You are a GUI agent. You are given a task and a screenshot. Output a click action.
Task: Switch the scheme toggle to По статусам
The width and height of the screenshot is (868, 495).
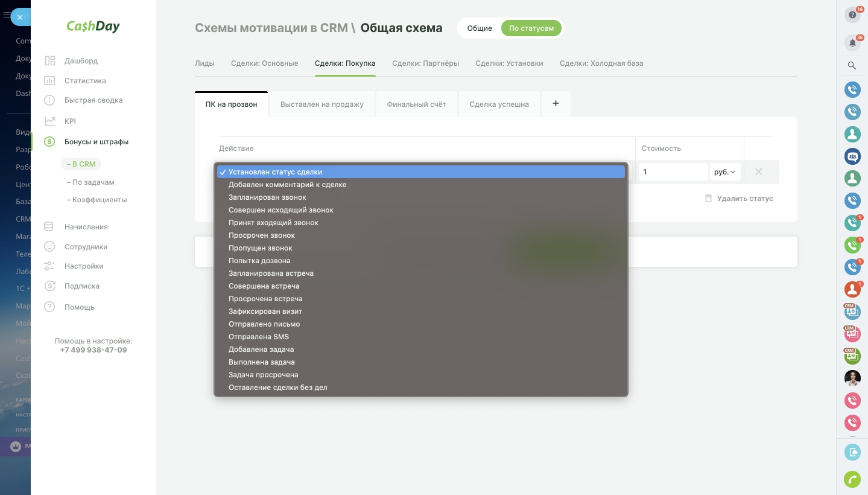tap(531, 28)
